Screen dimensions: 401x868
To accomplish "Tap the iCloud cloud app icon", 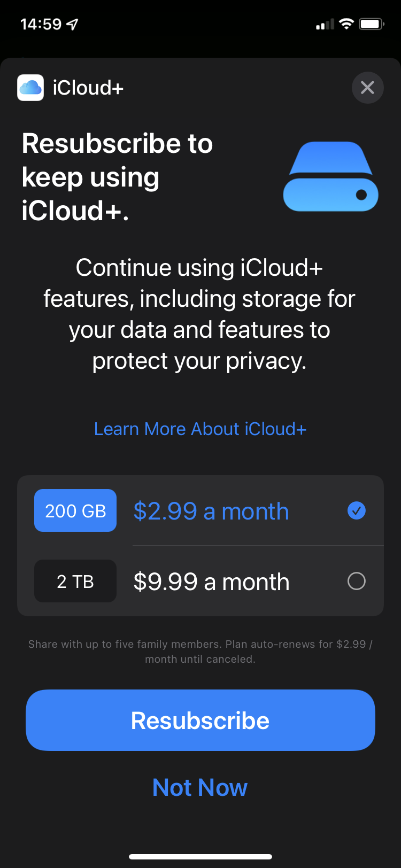I will [30, 88].
